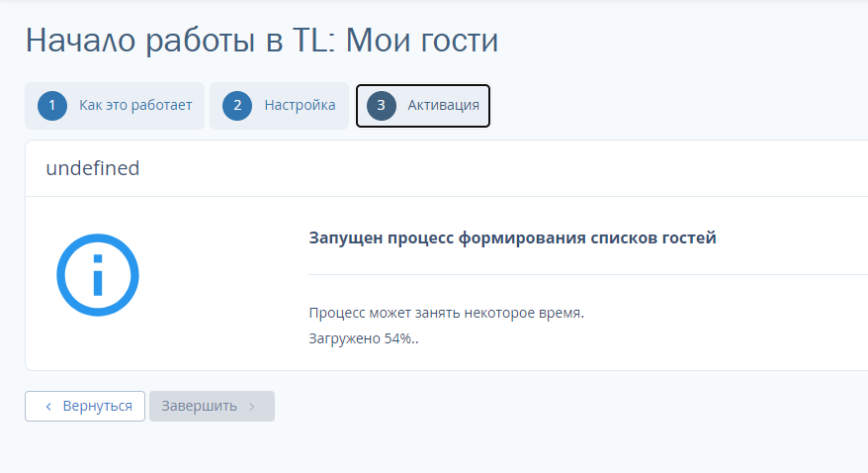Select the 'Активация' step tab
This screenshot has height=473, width=868.
[x=423, y=106]
